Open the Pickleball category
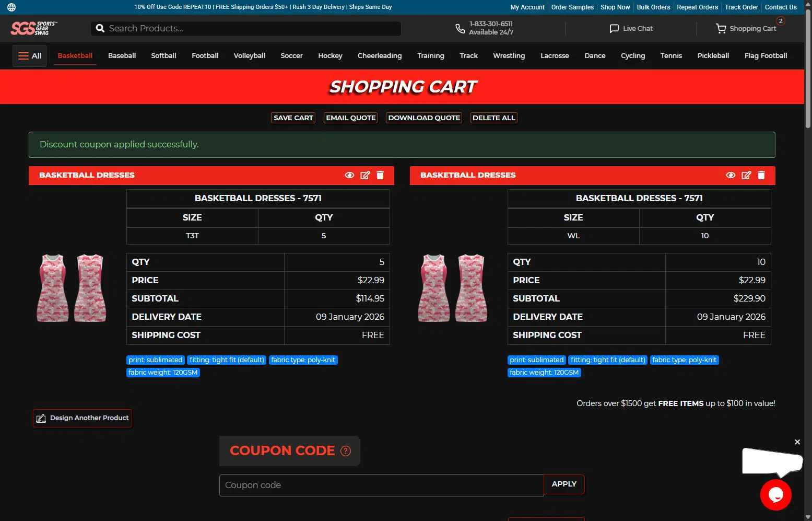 click(x=713, y=56)
